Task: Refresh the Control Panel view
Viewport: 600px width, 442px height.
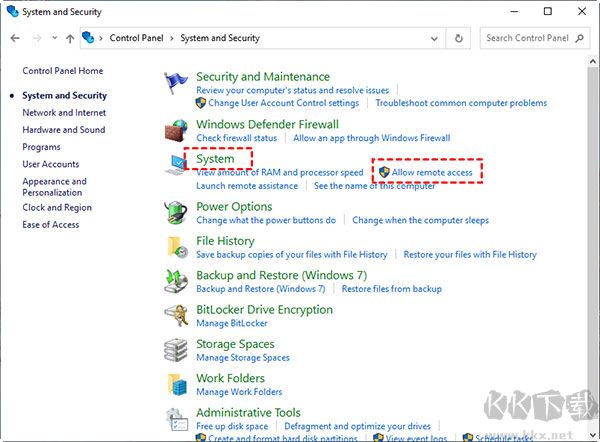Action: coord(459,38)
